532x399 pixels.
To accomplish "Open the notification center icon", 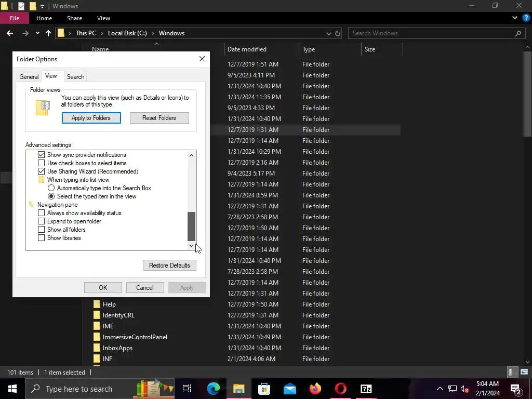I will (x=516, y=389).
